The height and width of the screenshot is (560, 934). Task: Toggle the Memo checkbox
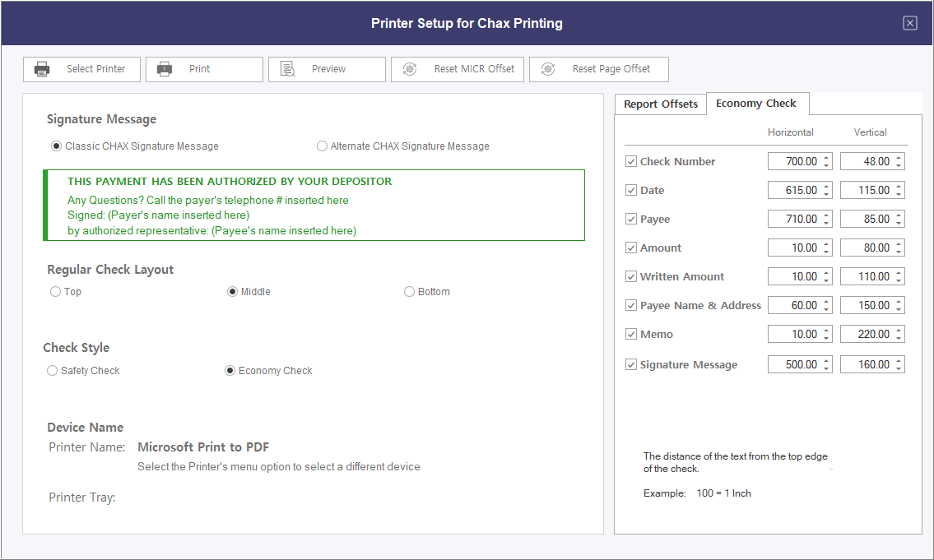tap(631, 335)
